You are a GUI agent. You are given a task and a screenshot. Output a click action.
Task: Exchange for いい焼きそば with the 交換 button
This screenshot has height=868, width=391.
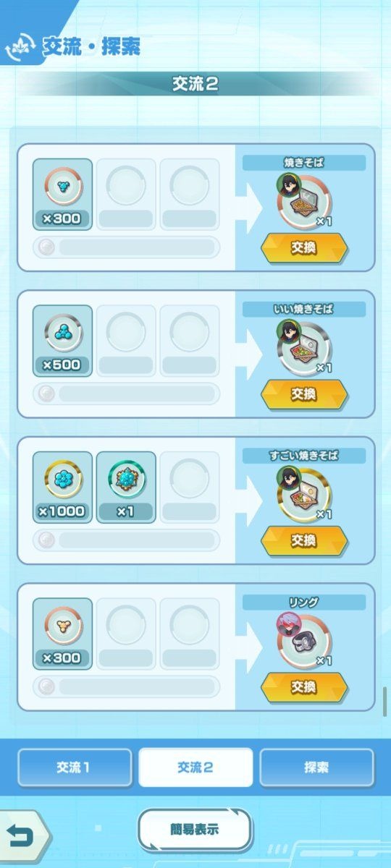pyautogui.click(x=304, y=393)
